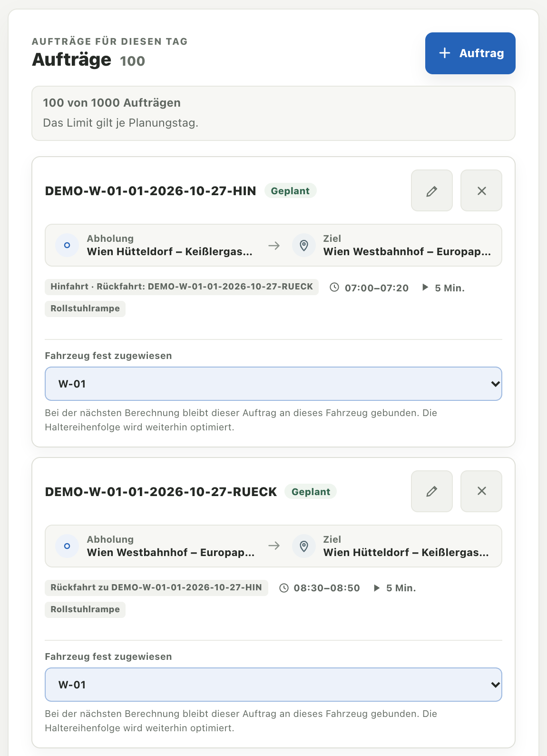Delete the RUECK order with X icon
Viewport: 547px width, 756px height.
click(481, 491)
